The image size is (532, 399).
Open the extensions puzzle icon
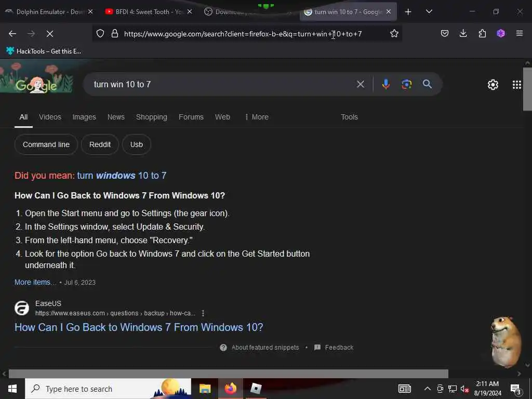click(482, 34)
